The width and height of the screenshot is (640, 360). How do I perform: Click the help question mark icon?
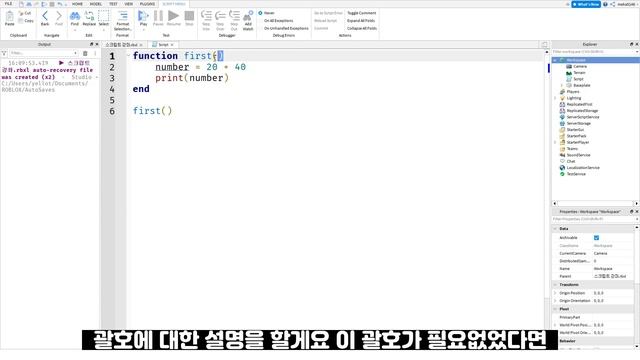coord(605,4)
